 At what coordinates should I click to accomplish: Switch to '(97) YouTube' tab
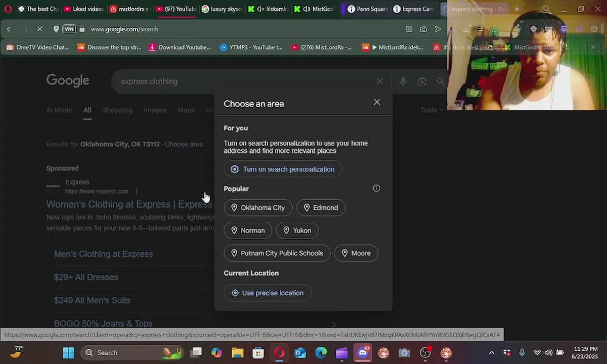click(176, 9)
